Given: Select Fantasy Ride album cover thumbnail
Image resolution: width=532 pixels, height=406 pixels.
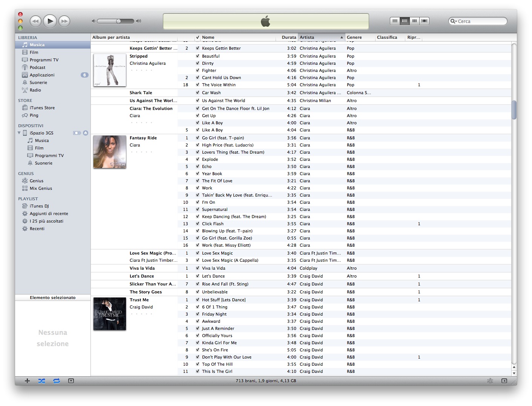Looking at the screenshot, I should pos(110,152).
